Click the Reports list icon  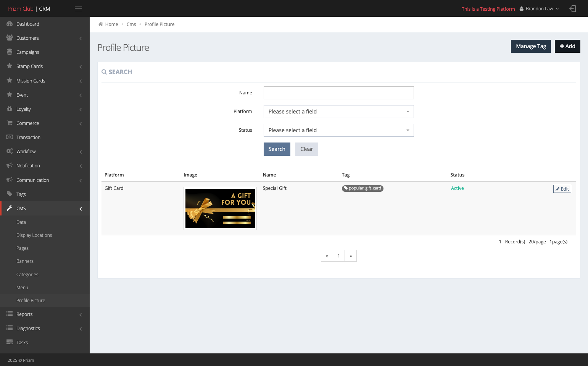(10, 314)
